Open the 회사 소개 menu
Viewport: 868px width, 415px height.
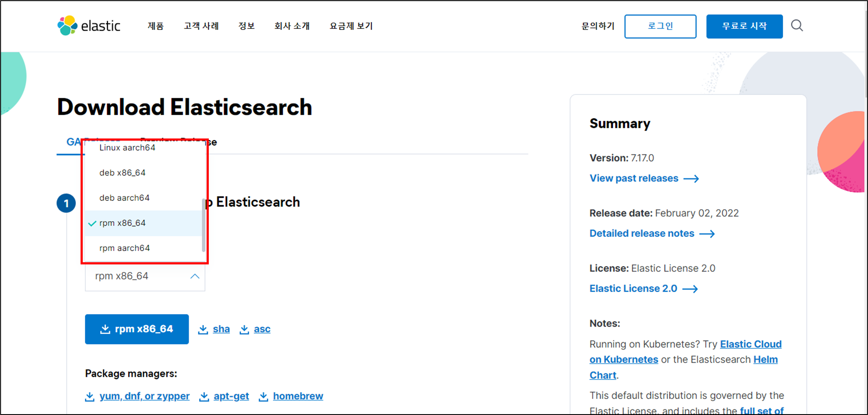(x=292, y=26)
